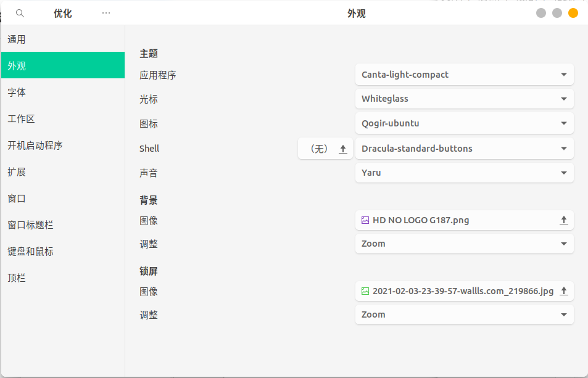
Task: Select the 顶栏 sidebar item
Action: 62,277
